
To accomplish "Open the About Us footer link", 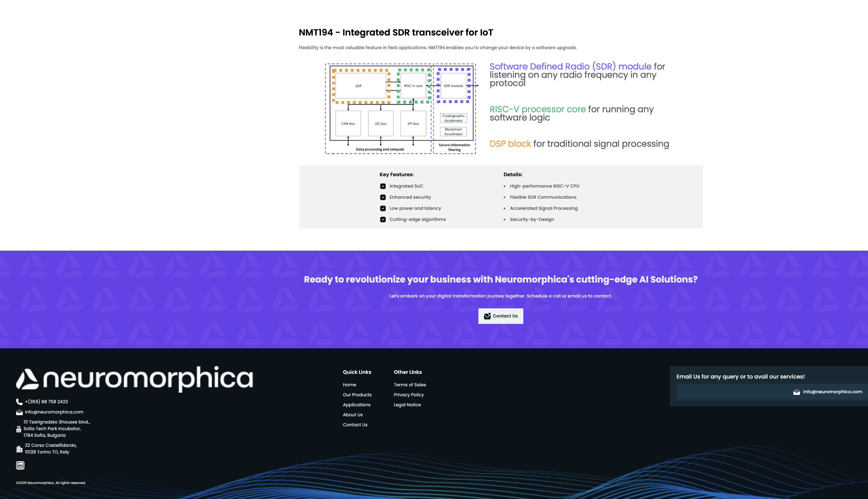I will tap(353, 414).
